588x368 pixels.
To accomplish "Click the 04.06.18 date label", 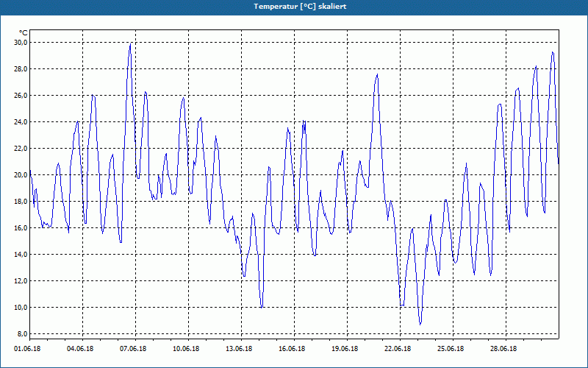I will (x=80, y=349).
